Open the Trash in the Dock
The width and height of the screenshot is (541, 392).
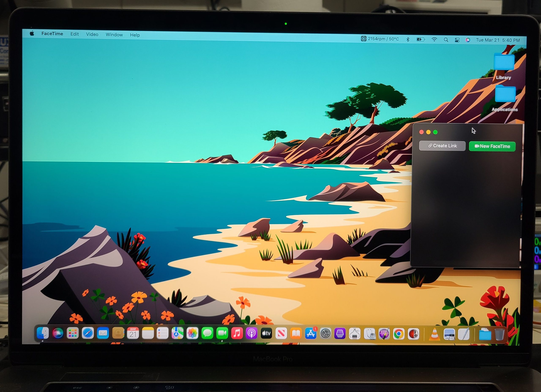tap(499, 334)
